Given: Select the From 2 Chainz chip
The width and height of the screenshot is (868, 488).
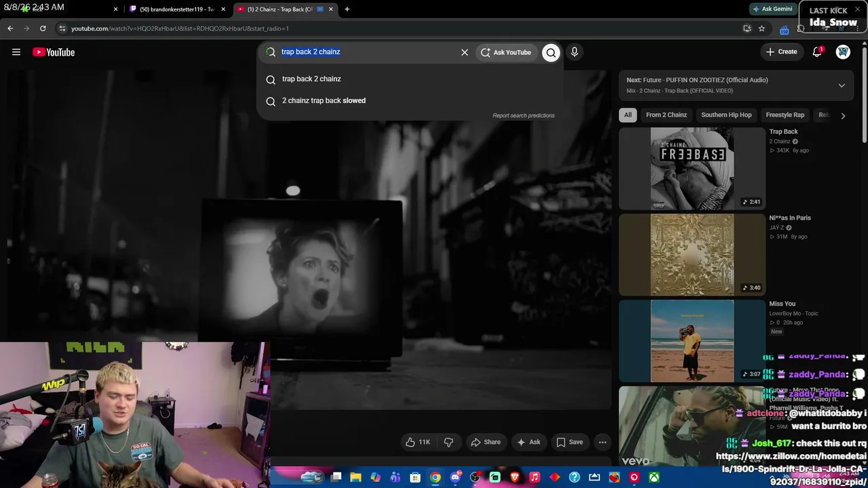Looking at the screenshot, I should (x=666, y=115).
